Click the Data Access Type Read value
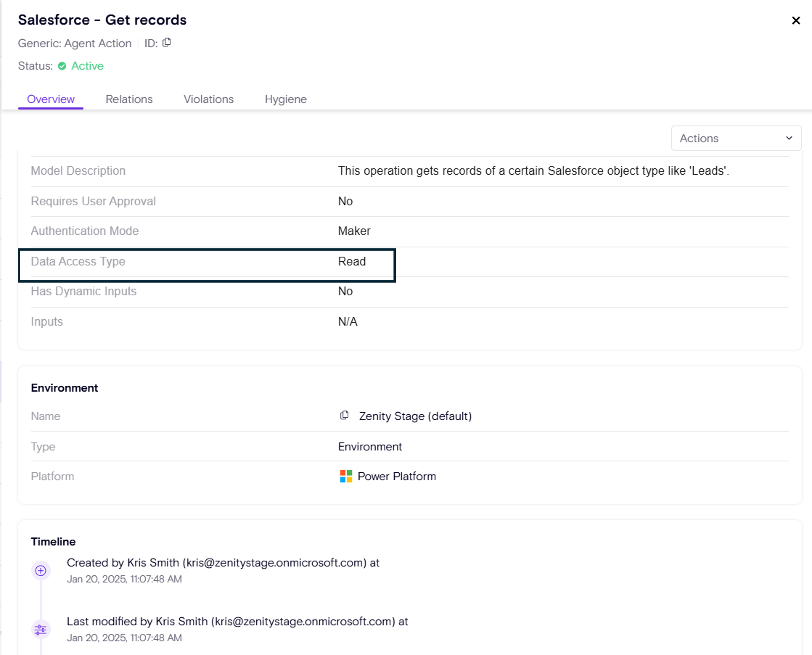The width and height of the screenshot is (812, 655). [x=352, y=261]
